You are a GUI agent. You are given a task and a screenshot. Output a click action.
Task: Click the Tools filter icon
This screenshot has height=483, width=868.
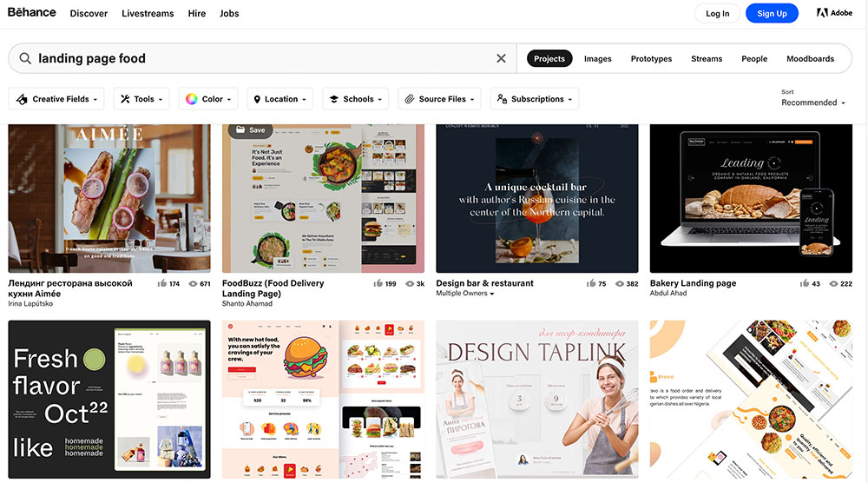(125, 99)
